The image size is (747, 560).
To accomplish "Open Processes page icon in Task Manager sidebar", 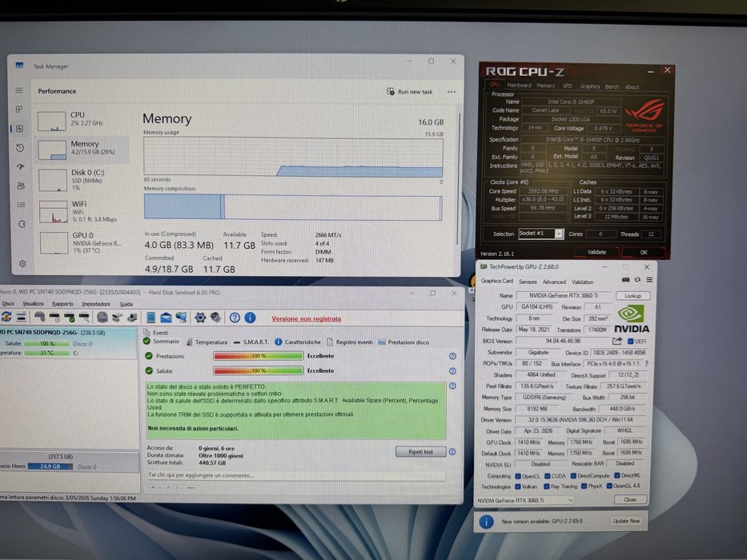I will coord(19,109).
